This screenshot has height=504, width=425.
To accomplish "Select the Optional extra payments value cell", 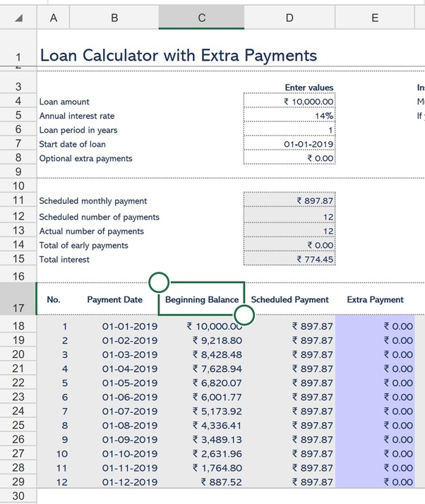I will click(289, 158).
